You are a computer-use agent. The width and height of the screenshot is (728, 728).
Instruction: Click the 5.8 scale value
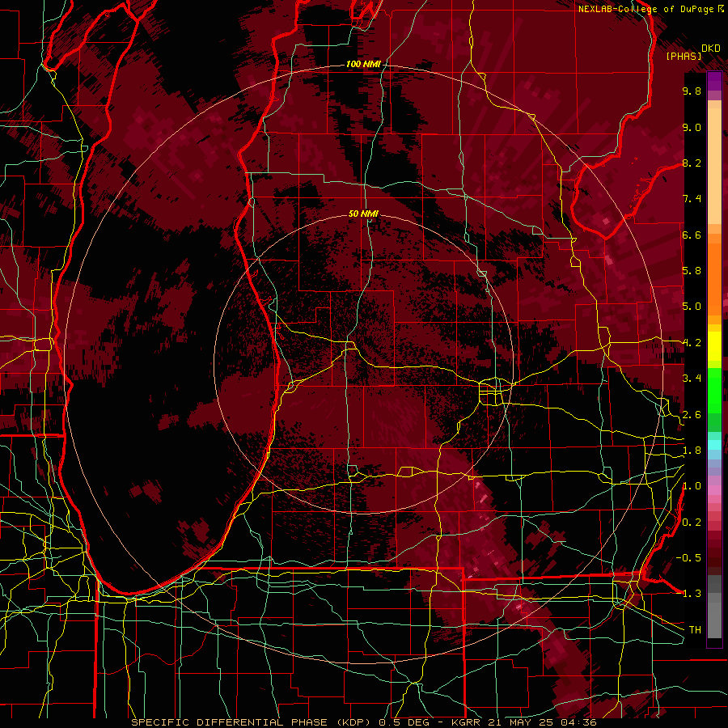692,271
